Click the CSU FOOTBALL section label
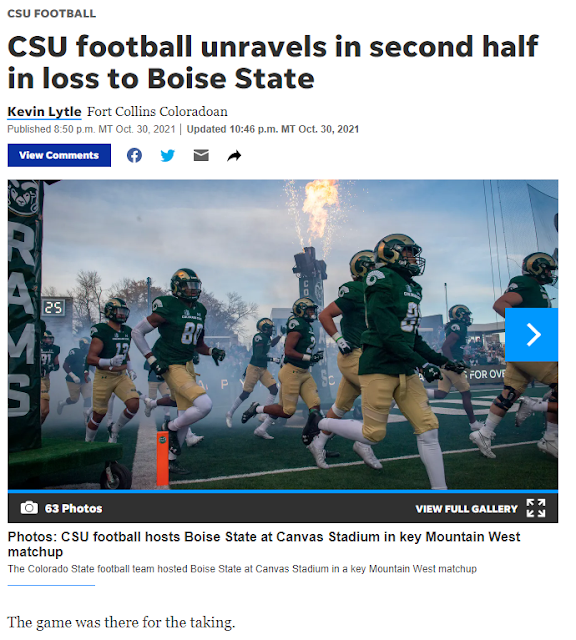The height and width of the screenshot is (640, 576). 52,13
